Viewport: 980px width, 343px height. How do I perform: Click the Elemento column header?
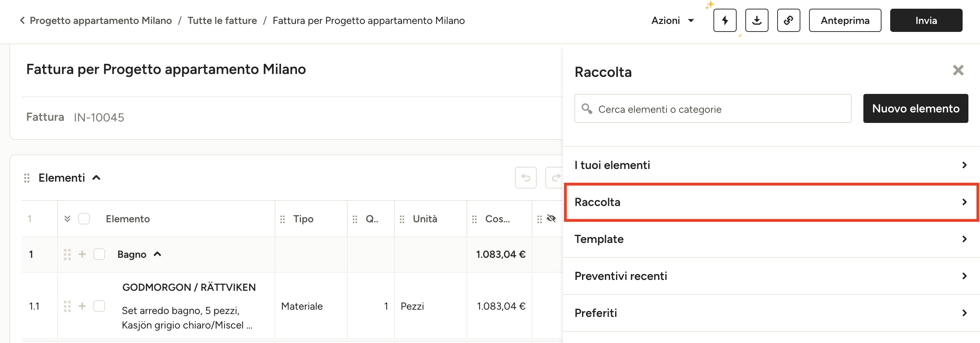(128, 219)
